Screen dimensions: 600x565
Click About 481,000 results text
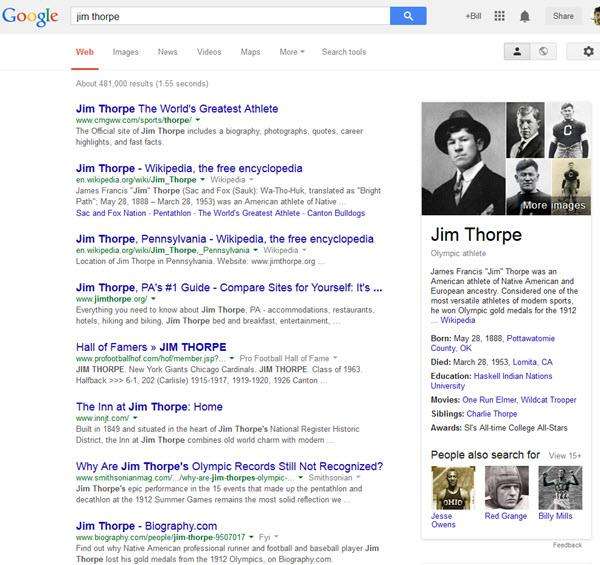(x=142, y=83)
